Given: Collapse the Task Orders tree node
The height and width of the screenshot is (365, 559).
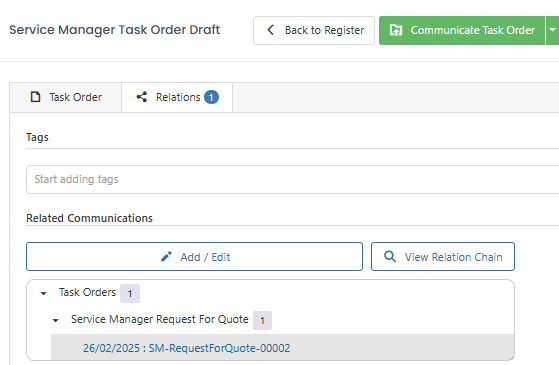Looking at the screenshot, I should pyautogui.click(x=43, y=293).
